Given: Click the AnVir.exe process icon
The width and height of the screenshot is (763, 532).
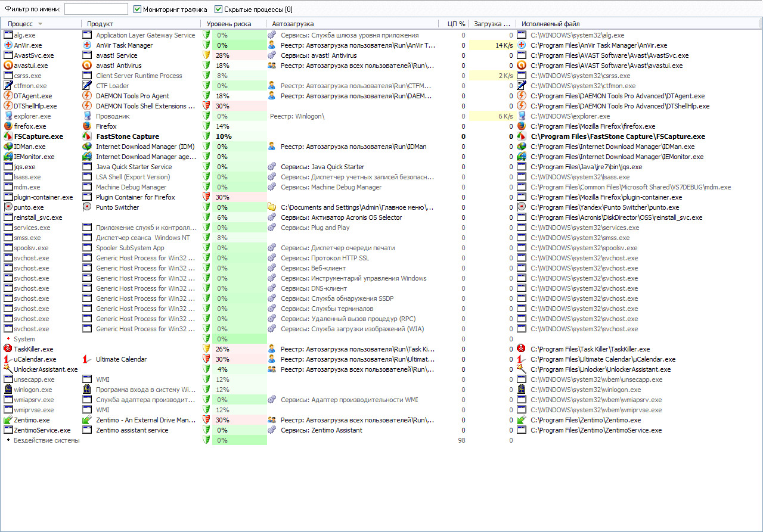Looking at the screenshot, I should [x=8, y=45].
